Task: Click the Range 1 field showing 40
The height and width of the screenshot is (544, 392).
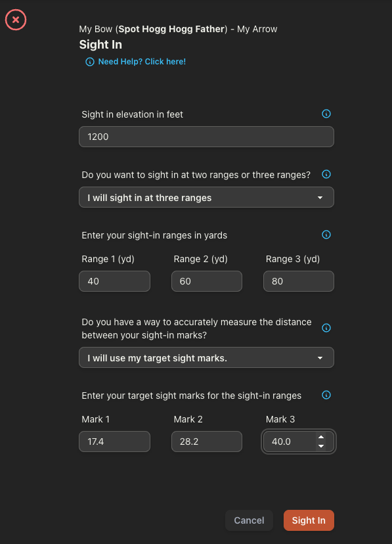Action: click(x=114, y=281)
